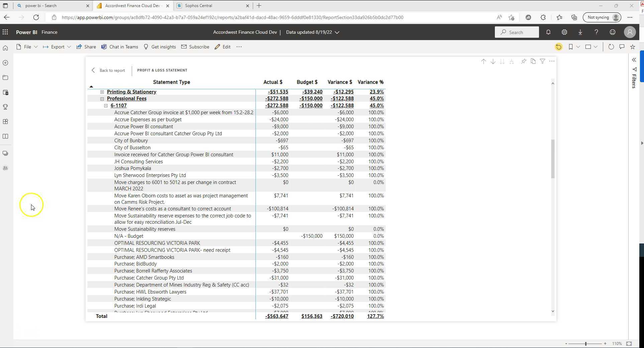Select drill down mode in the visual header
Viewport: 644px width, 348px height.
coord(493,61)
